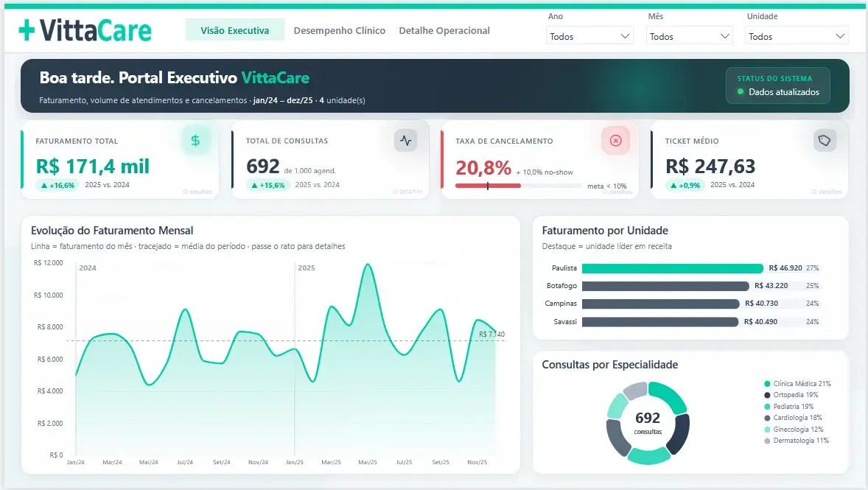The height and width of the screenshot is (490, 868).
Task: Click the cancellation rate progress bar
Action: tap(518, 186)
